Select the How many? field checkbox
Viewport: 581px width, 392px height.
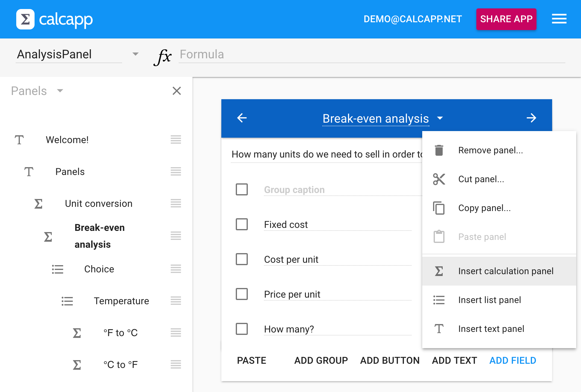coord(242,329)
